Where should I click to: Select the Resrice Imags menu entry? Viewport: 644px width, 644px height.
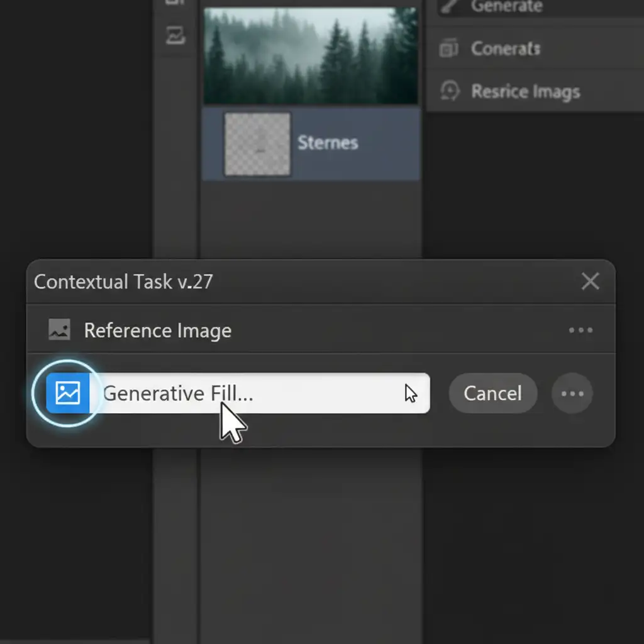[x=525, y=91]
